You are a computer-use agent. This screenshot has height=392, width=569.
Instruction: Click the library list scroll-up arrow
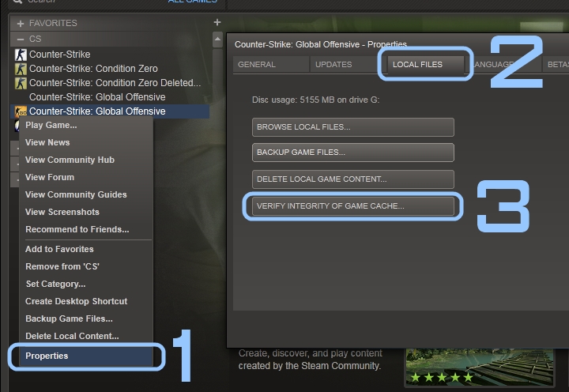(217, 40)
